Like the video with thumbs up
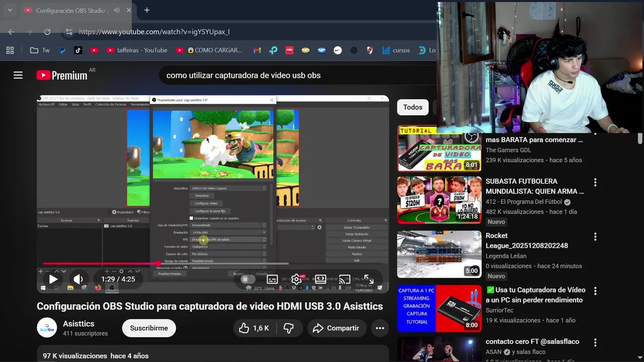 point(254,328)
